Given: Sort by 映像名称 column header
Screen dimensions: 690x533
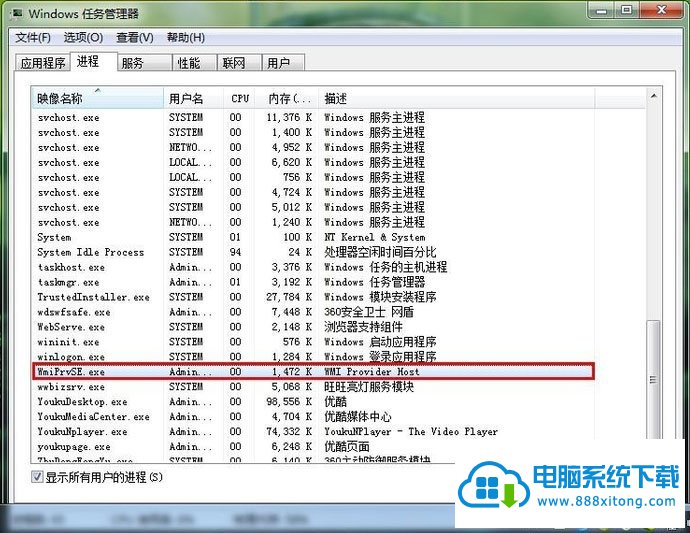Looking at the screenshot, I should point(97,99).
